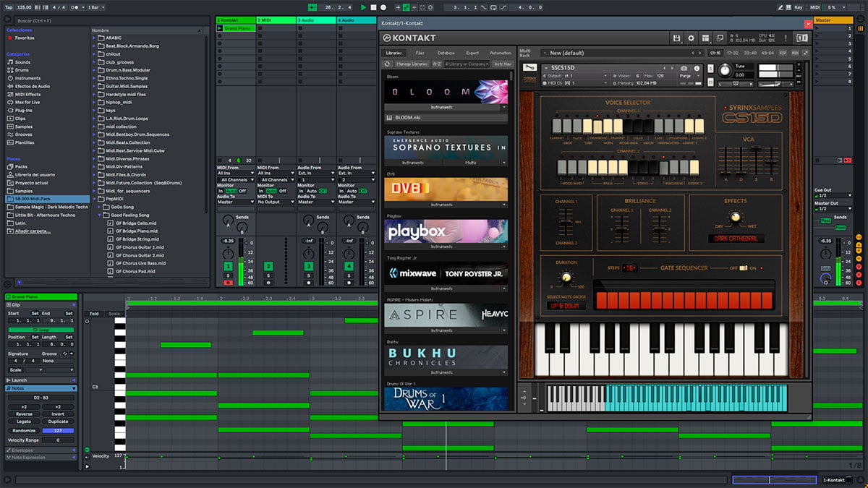Solo track 1 in the mixer
Image resolution: width=868 pixels, height=488 pixels.
tap(228, 275)
